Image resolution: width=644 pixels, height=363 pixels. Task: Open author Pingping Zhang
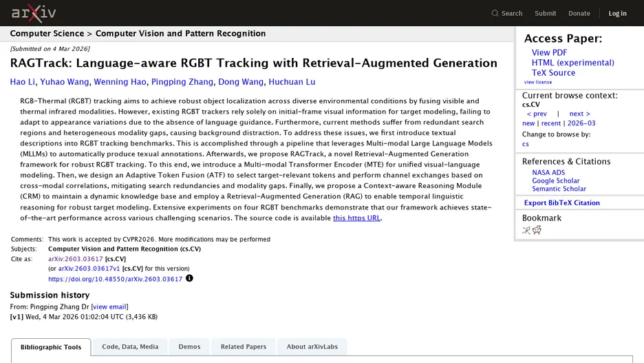[182, 82]
